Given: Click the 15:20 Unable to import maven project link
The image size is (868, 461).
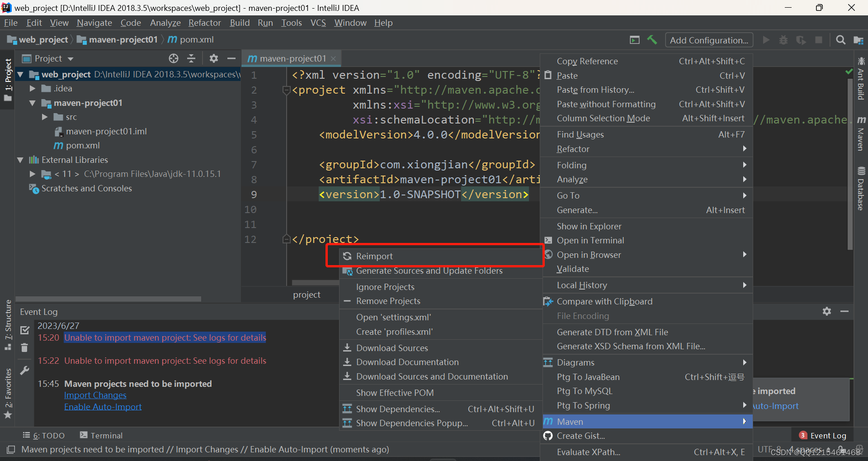Looking at the screenshot, I should pos(165,337).
